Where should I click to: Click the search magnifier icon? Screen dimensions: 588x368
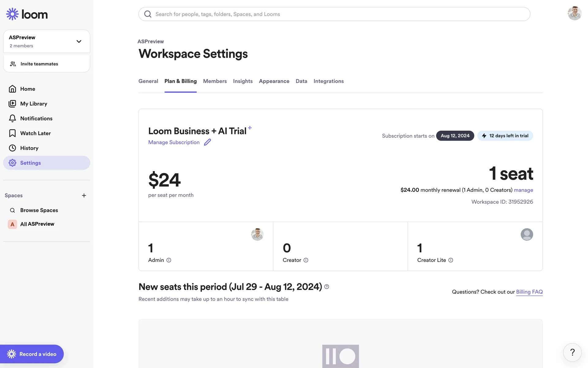(x=148, y=14)
